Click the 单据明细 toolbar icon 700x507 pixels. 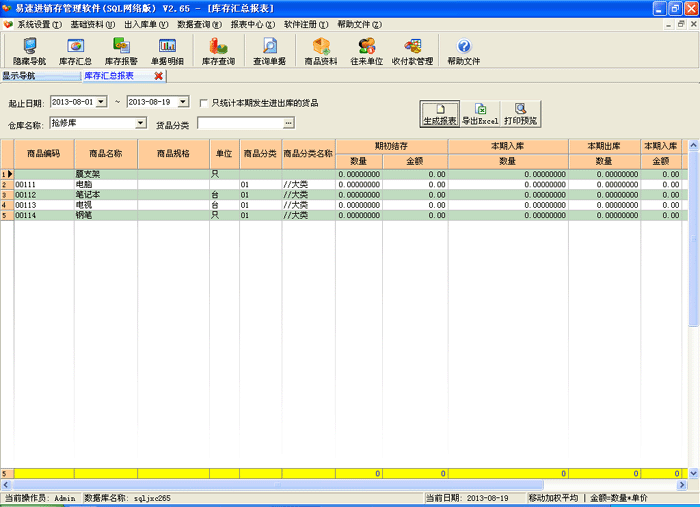(167, 51)
